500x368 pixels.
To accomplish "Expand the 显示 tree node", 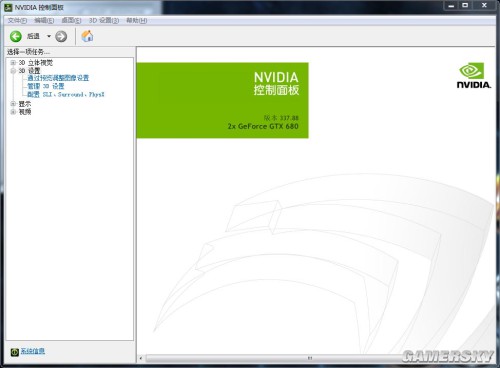I will (x=13, y=104).
